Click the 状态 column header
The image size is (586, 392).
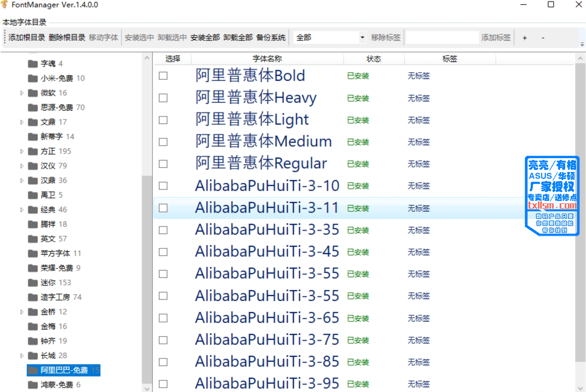coord(374,59)
